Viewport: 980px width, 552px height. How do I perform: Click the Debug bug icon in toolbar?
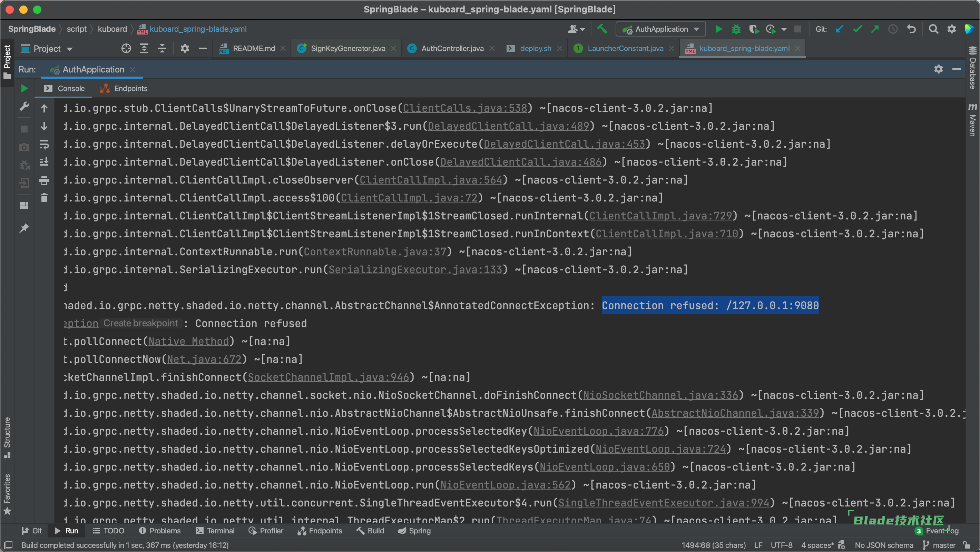click(736, 29)
